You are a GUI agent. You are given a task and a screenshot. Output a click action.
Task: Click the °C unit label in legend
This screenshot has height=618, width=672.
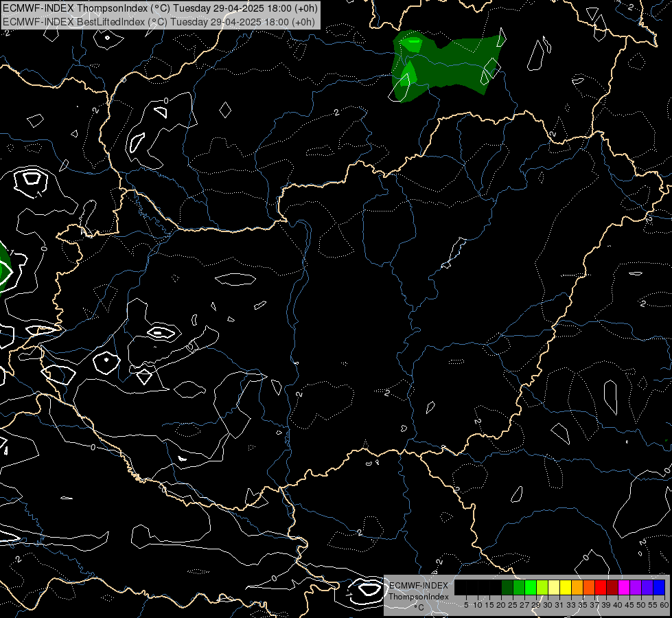pyautogui.click(x=419, y=608)
